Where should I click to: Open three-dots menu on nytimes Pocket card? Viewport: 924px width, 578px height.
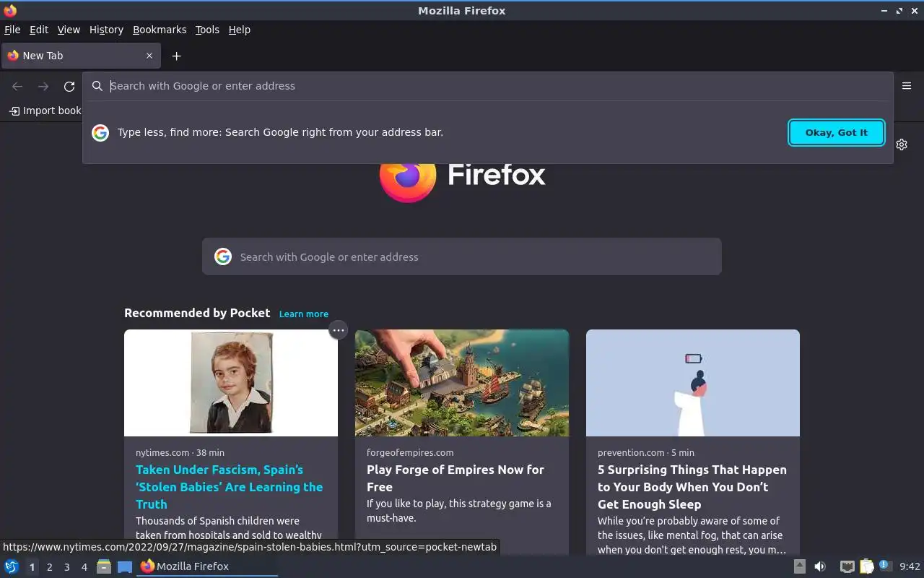(338, 330)
